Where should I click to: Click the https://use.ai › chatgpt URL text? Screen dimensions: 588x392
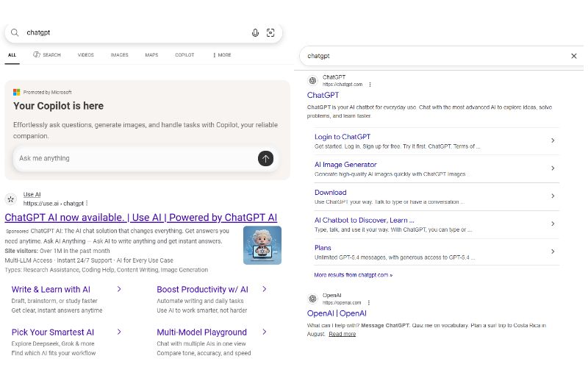tap(53, 203)
